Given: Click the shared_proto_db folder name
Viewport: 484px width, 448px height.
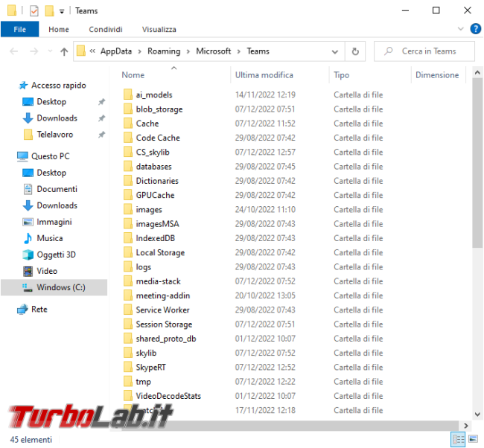Looking at the screenshot, I should point(166,339).
